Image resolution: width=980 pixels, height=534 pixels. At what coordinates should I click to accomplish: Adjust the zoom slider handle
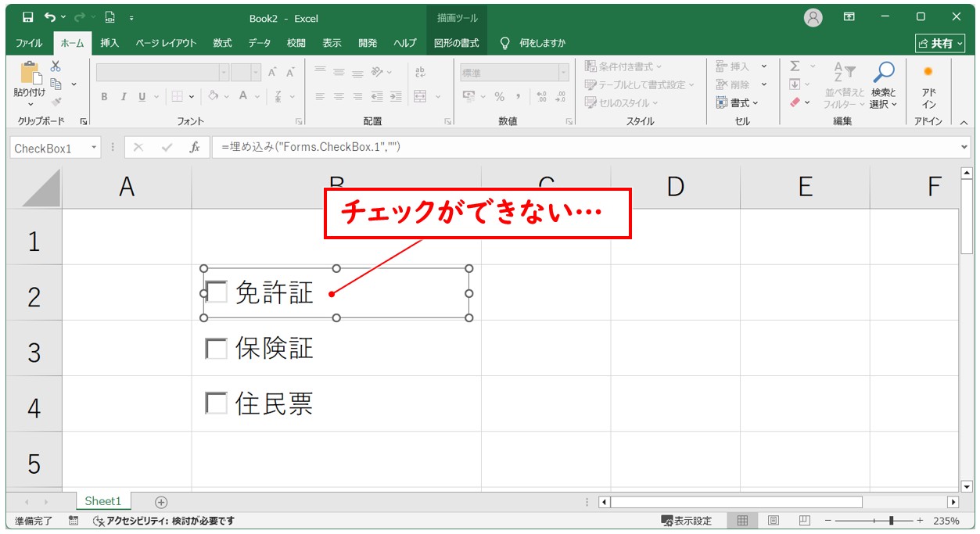click(891, 521)
